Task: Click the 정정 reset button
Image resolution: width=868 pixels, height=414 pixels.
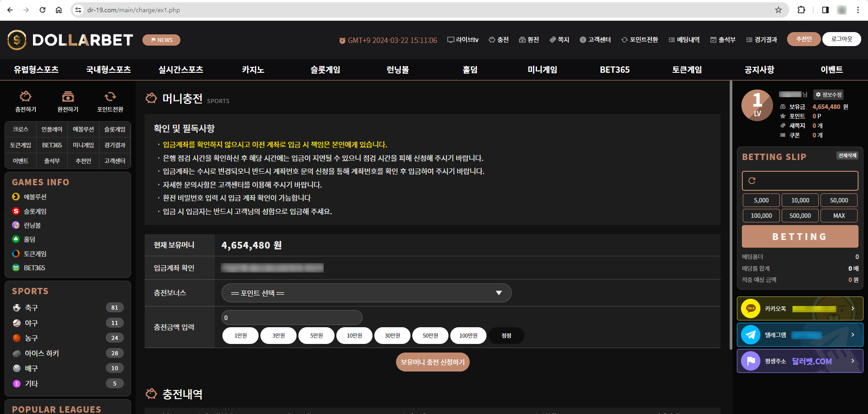Action: tap(506, 336)
